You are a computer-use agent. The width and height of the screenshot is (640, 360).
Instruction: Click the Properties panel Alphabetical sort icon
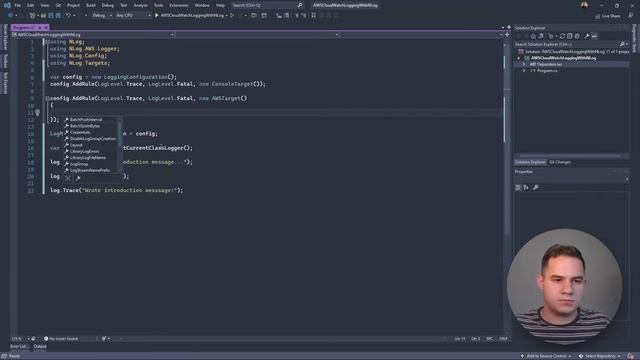pos(526,187)
